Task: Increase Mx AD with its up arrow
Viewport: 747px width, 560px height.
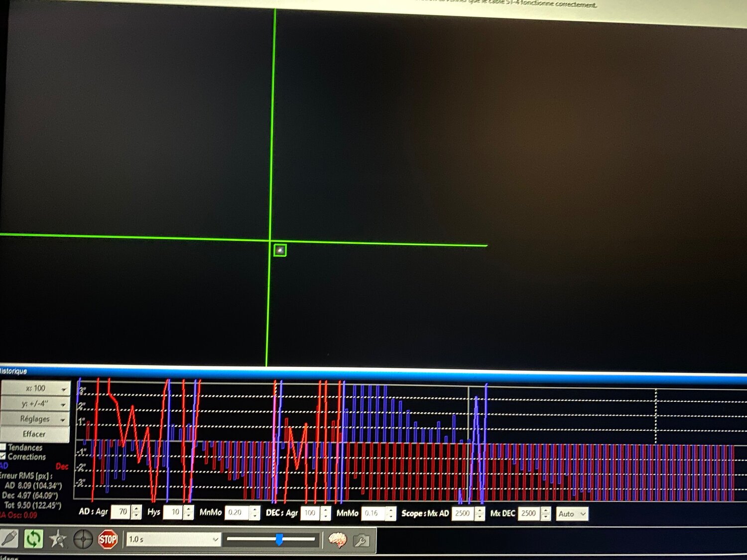Action: [x=480, y=510]
